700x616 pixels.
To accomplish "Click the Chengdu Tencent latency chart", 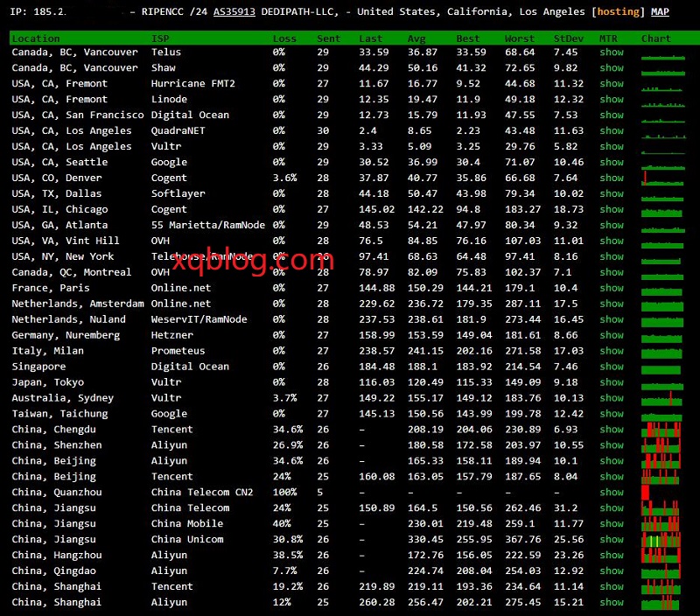I will click(x=661, y=430).
